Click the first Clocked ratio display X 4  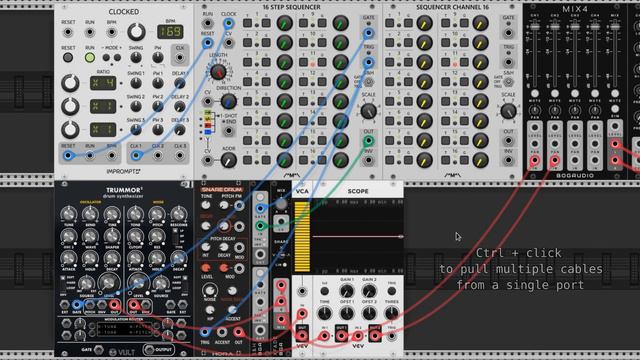point(103,83)
